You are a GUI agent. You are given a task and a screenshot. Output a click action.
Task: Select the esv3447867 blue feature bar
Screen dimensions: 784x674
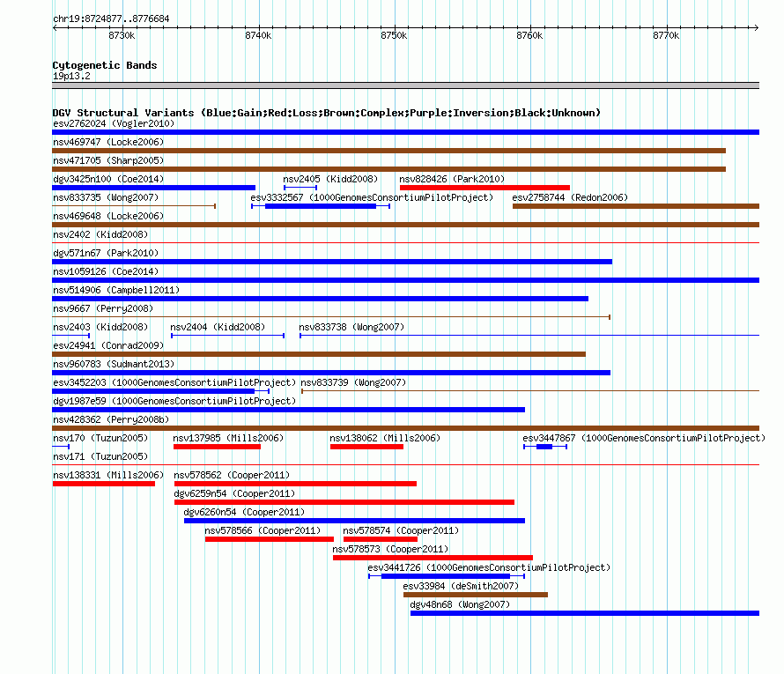pyautogui.click(x=545, y=447)
